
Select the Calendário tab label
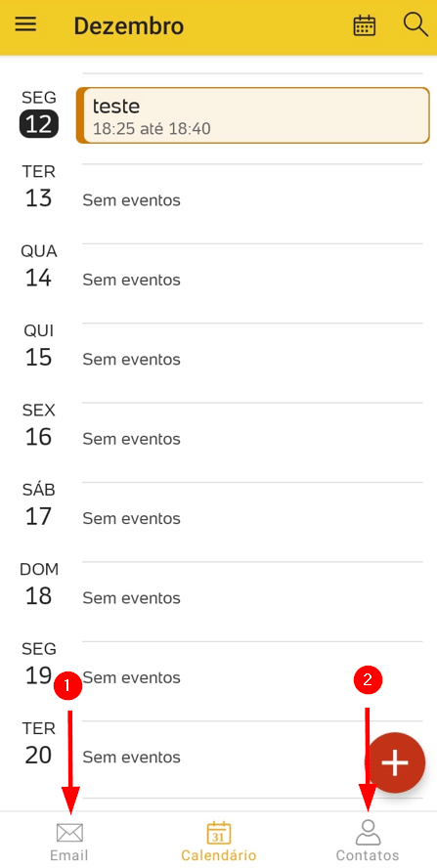point(219,855)
